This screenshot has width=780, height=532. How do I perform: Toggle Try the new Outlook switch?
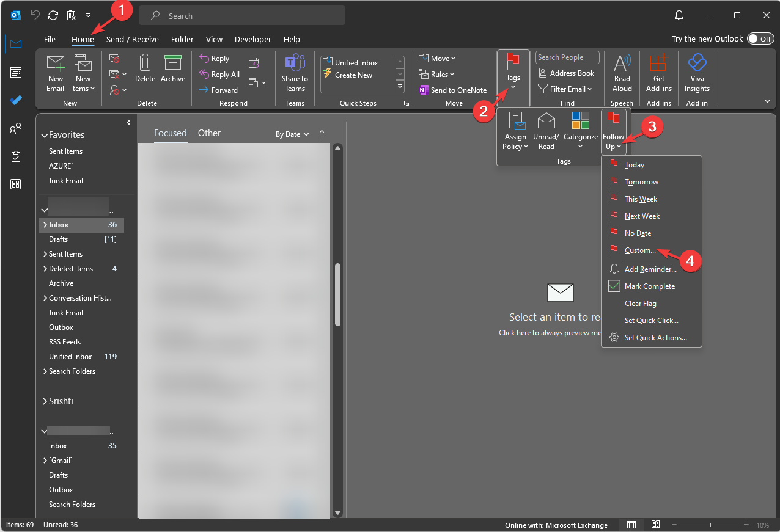[x=760, y=38]
